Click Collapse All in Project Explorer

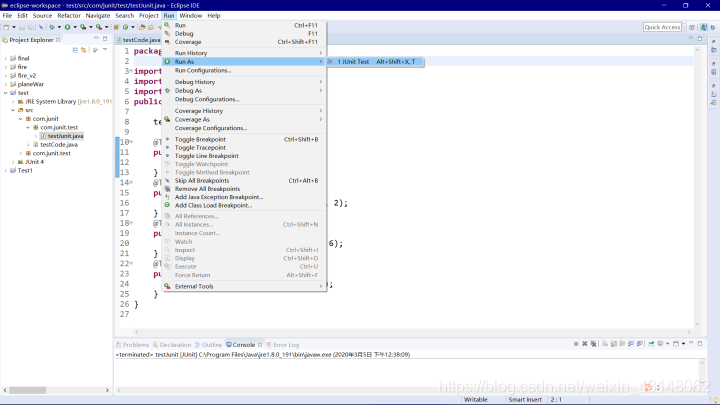[x=75, y=50]
